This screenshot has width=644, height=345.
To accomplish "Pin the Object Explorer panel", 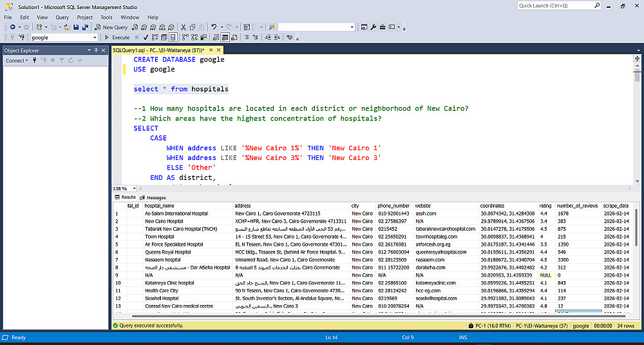I will 96,50.
